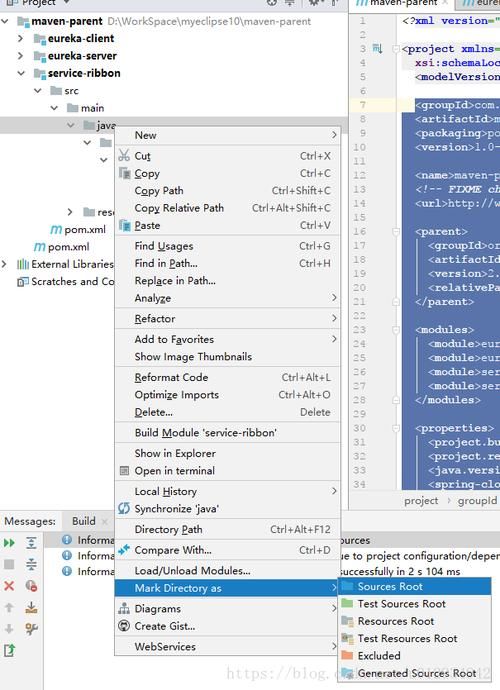The image size is (500, 690).
Task: Click GitHub icon beside Create Gist
Action: [124, 626]
